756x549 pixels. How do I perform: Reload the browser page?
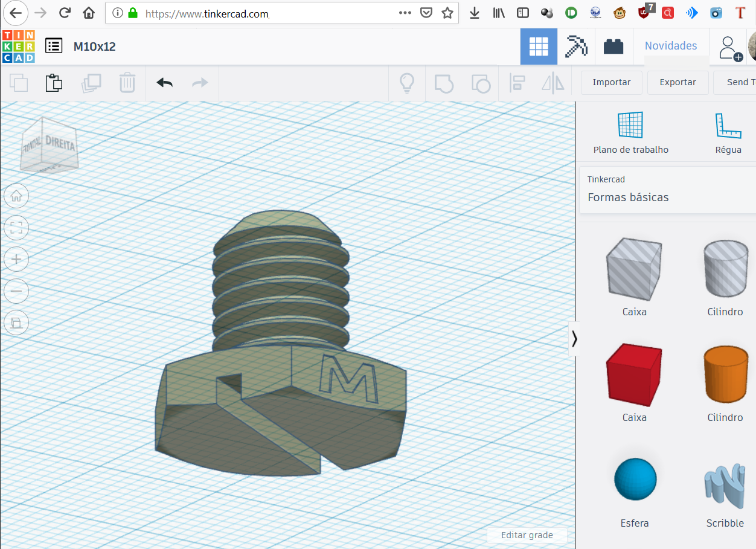coord(65,13)
